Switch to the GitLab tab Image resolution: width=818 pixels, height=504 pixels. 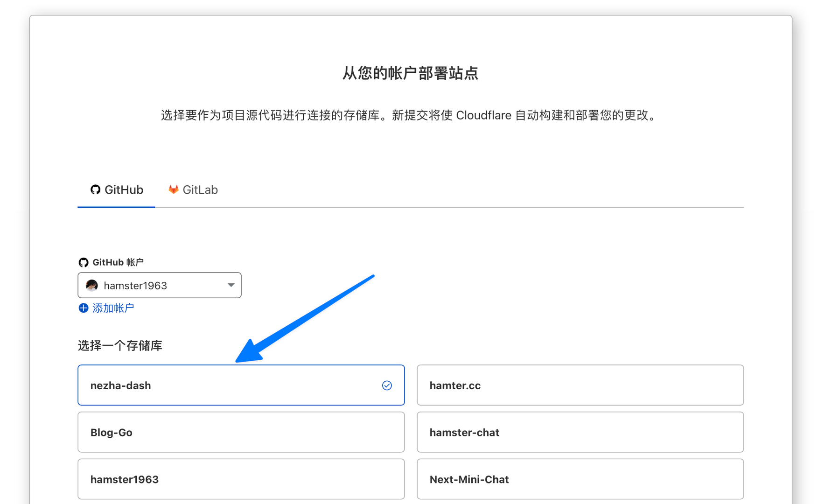193,190
